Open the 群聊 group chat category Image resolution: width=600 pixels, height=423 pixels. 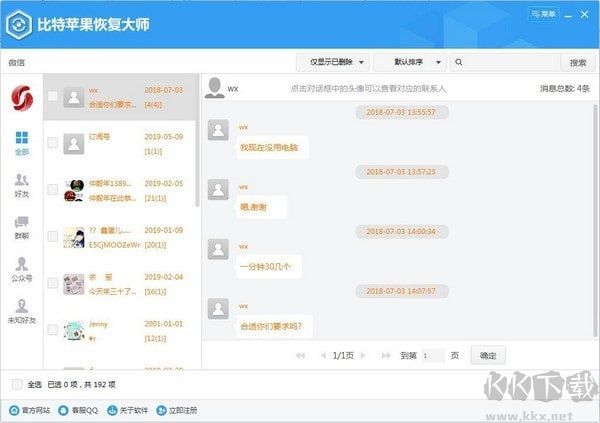pos(22,228)
